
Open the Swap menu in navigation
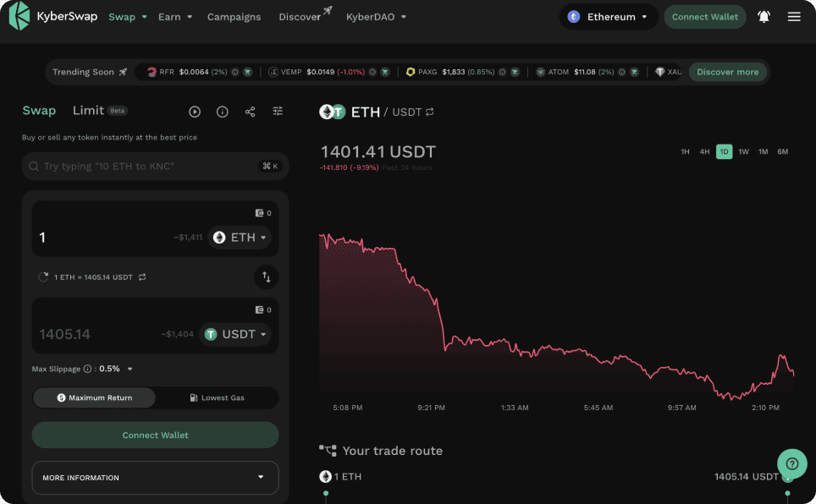pos(128,17)
